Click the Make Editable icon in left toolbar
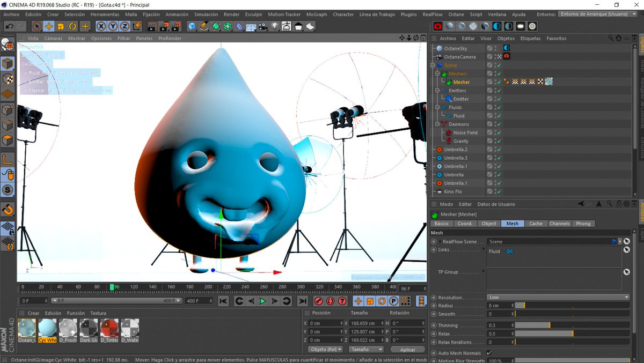644x363 pixels. click(x=8, y=45)
